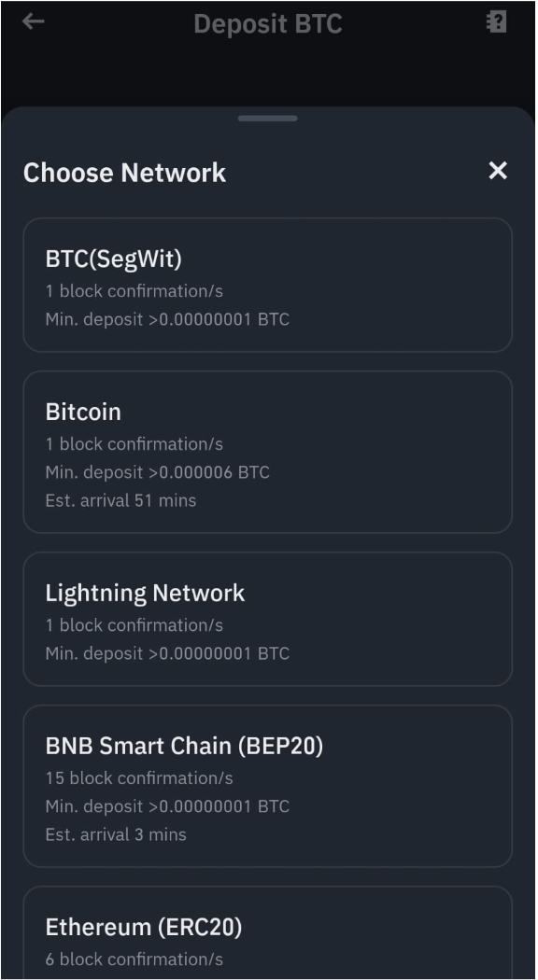Select the BTC(SegWit) network option
Viewport: 538px width, 980px height.
(x=267, y=285)
